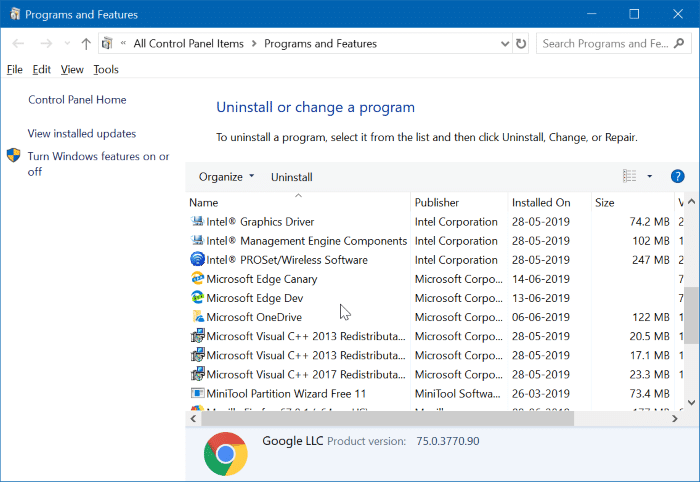Image resolution: width=700 pixels, height=482 pixels.
Task: Click the Microsoft Edge Dev icon
Action: click(197, 298)
